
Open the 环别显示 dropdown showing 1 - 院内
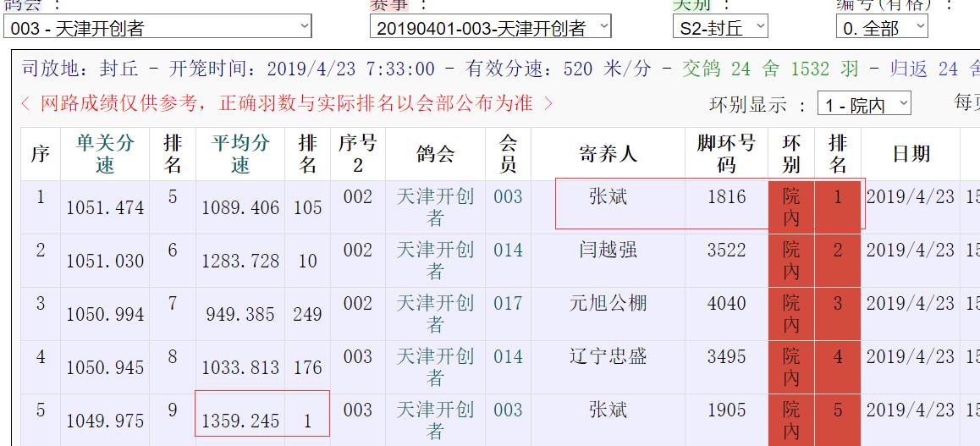coord(864,104)
